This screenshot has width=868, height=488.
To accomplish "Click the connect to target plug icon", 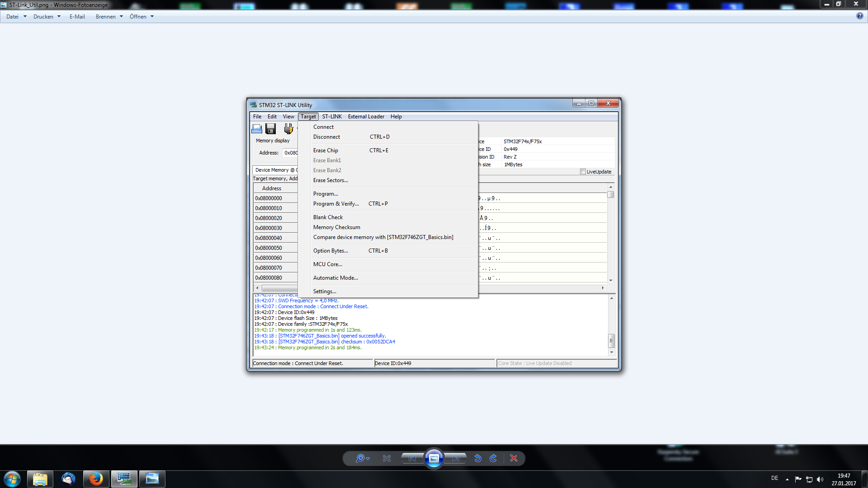I will [x=288, y=129].
